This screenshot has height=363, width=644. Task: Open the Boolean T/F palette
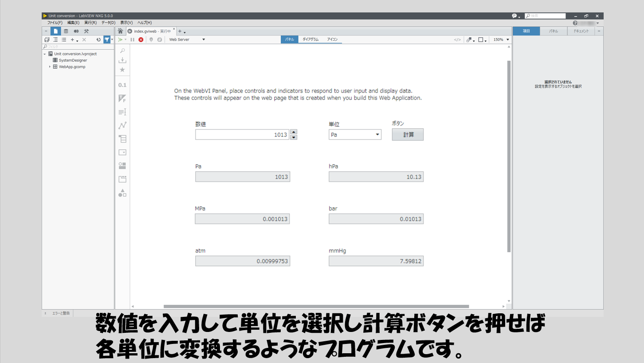point(122,99)
